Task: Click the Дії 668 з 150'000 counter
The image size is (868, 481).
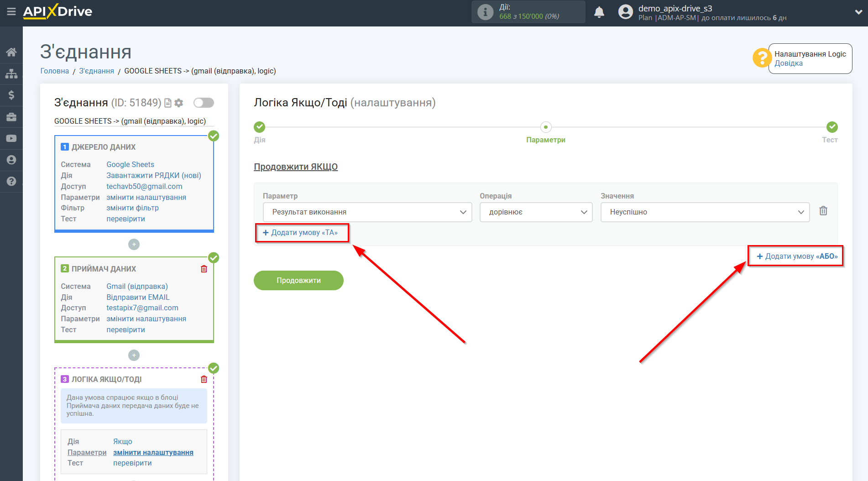Action: coord(529,12)
